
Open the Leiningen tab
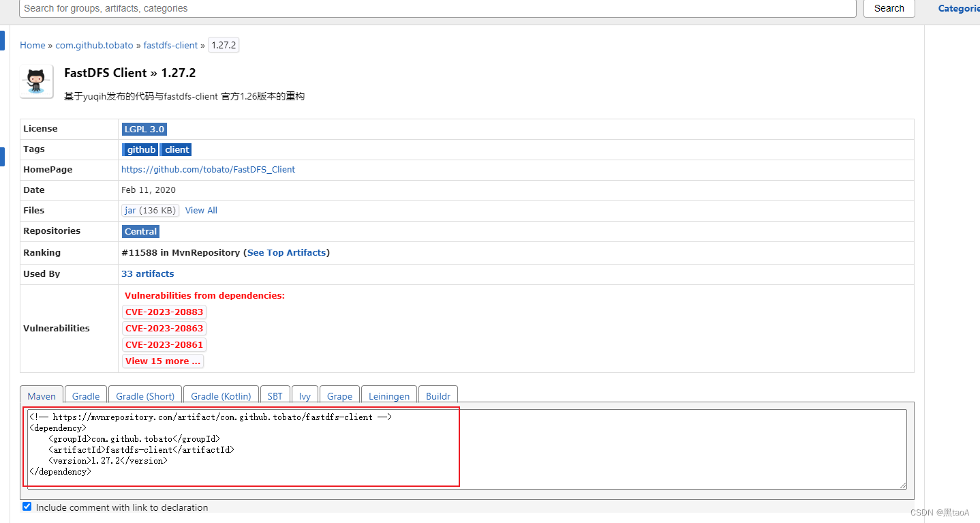[x=389, y=395]
